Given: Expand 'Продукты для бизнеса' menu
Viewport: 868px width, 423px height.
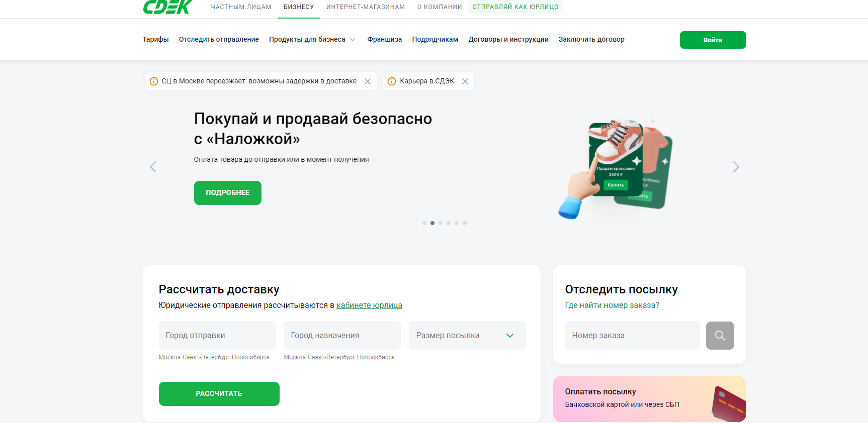Looking at the screenshot, I should click(312, 40).
